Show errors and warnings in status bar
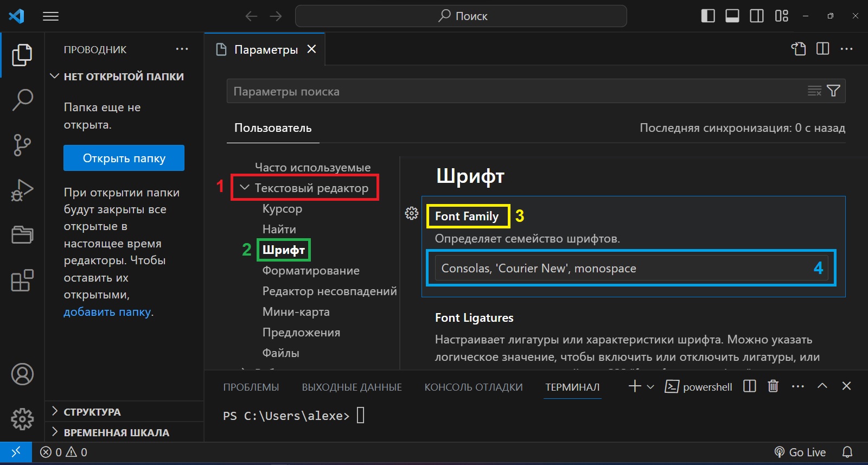 pyautogui.click(x=63, y=452)
